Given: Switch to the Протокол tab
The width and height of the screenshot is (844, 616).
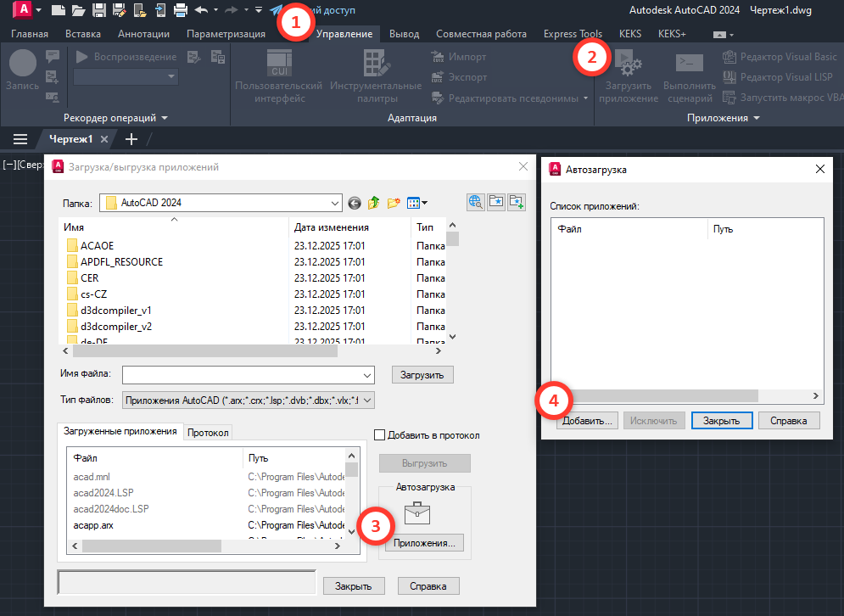Looking at the screenshot, I should coord(208,433).
